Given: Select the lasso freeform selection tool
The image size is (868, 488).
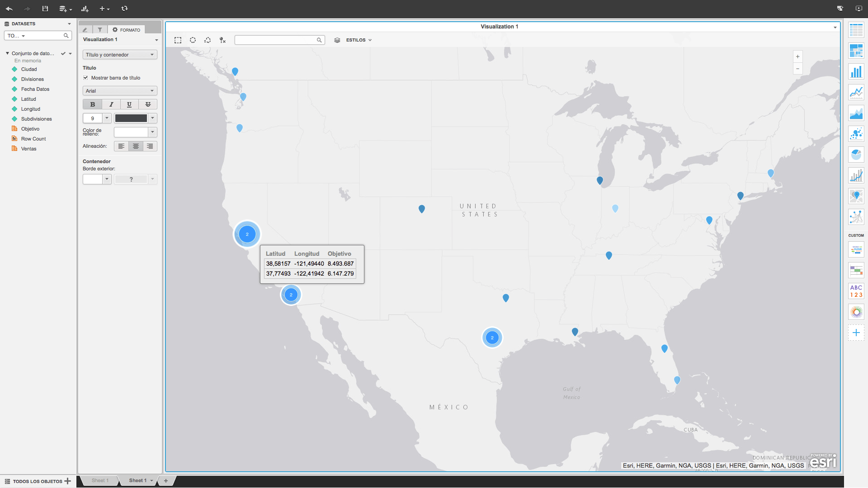Looking at the screenshot, I should pyautogui.click(x=208, y=40).
